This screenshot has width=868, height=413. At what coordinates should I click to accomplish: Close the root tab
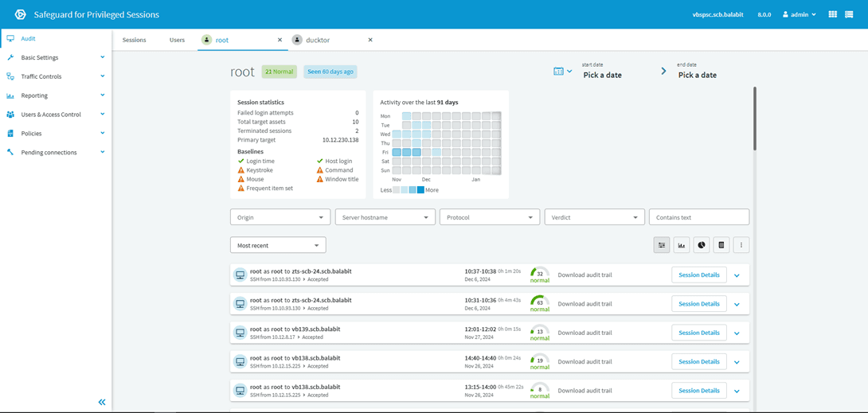(280, 40)
